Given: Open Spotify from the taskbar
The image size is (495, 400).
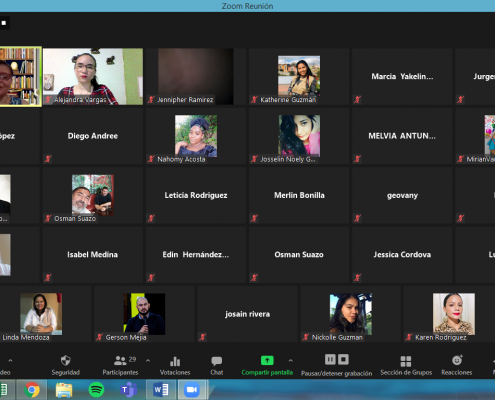Looking at the screenshot, I should click(x=96, y=390).
